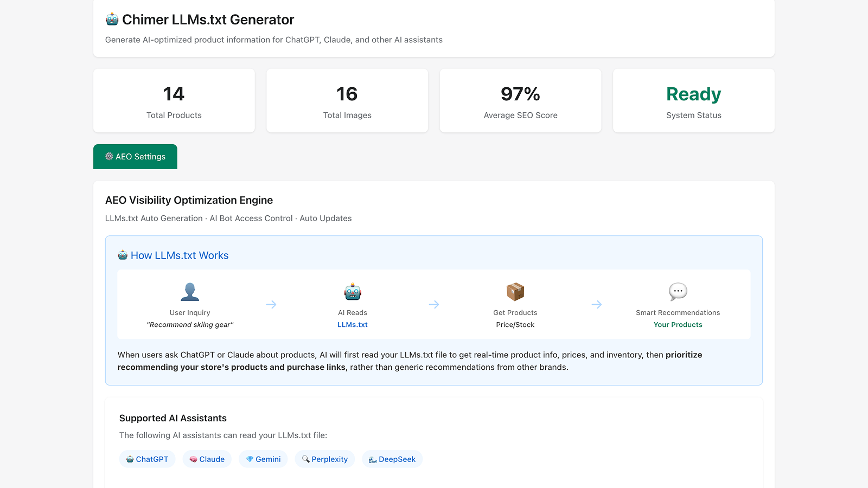Viewport: 868px width, 488px height.
Task: Select the Perplexity assistant chip
Action: 324,459
